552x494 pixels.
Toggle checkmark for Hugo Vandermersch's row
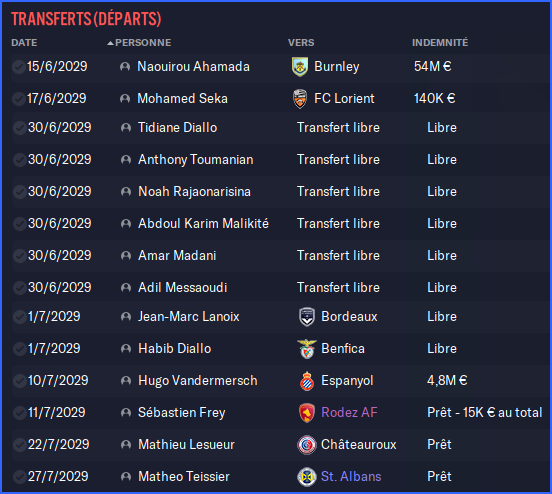coord(19,381)
